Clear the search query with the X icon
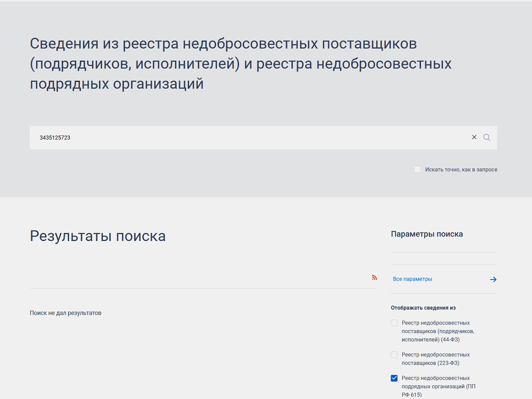This screenshot has height=399, width=532. [474, 137]
